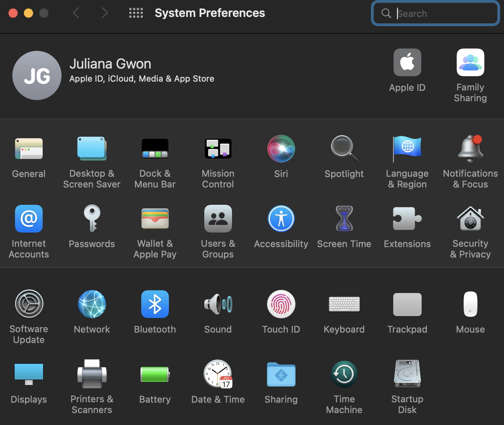
Task: Click the JG account avatar
Action: point(37,75)
